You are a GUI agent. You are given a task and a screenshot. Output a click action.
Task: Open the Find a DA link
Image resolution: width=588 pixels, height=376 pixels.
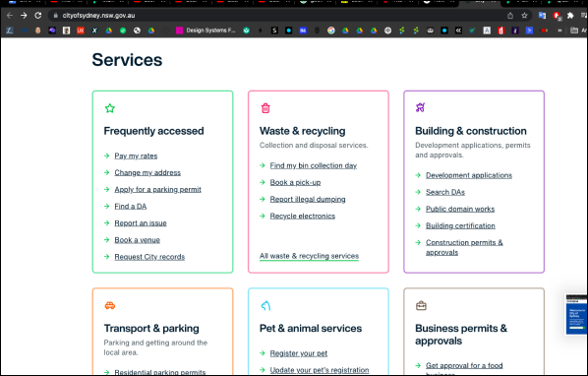coord(131,206)
